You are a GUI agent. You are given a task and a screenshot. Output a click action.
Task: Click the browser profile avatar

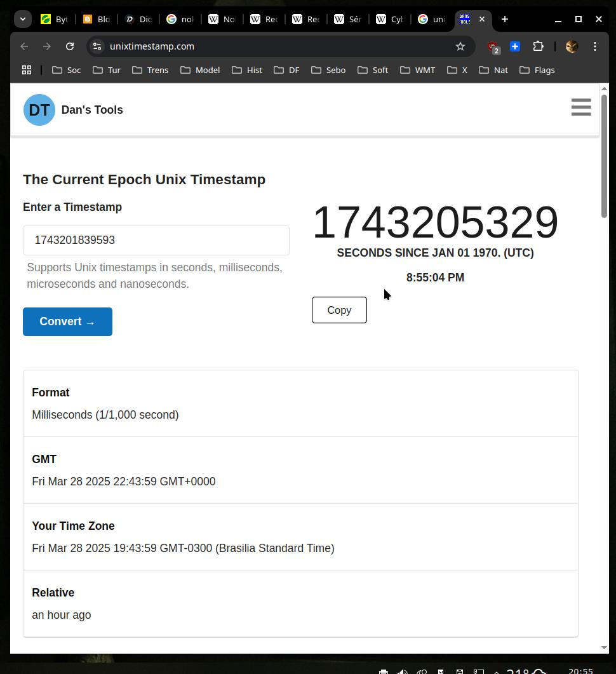tap(572, 46)
